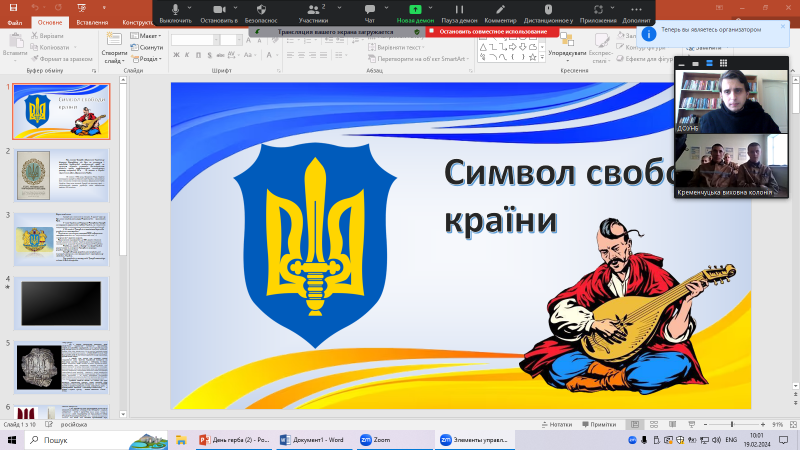800x450 pixels.
Task: Toggle bold Ж formatting
Action: pos(176,55)
